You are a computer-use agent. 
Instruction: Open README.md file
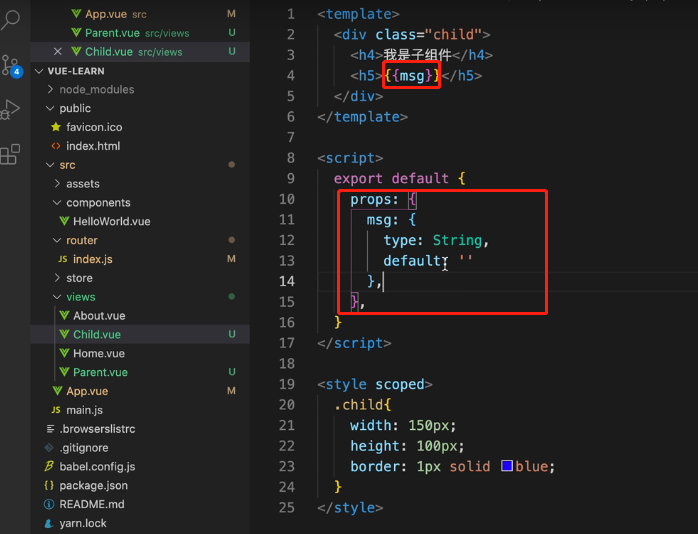click(140, 504)
